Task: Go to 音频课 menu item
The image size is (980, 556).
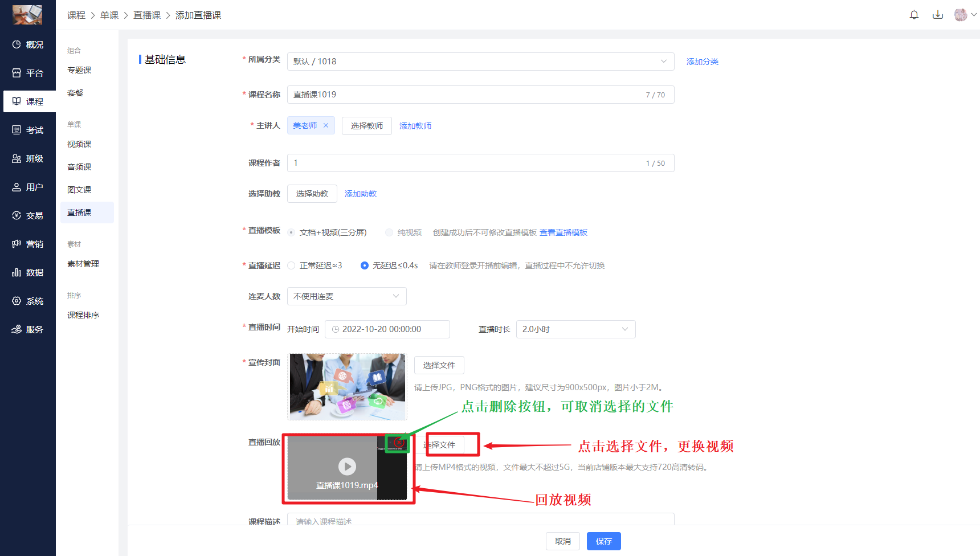Action: 79,167
